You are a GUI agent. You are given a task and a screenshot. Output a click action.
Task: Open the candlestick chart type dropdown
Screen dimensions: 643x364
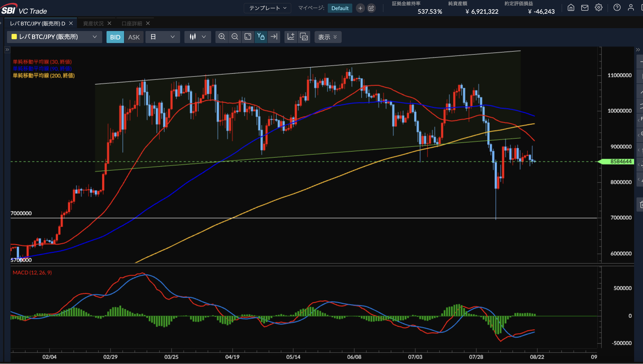coord(197,37)
